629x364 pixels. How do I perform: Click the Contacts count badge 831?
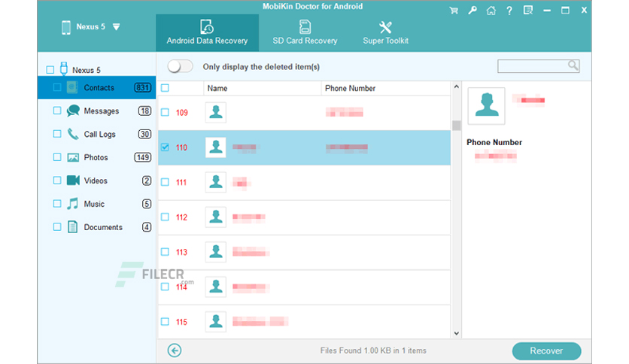click(x=143, y=87)
